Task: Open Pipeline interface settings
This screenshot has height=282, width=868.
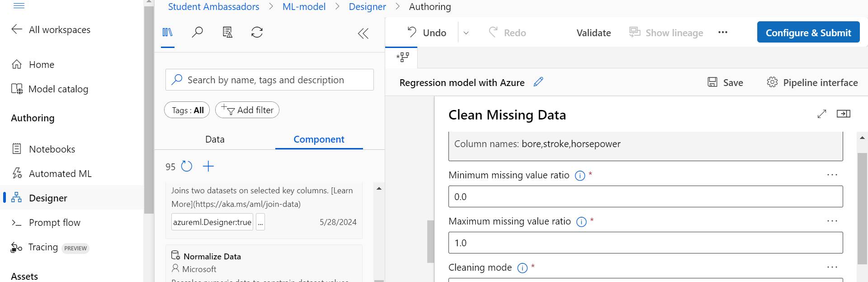Action: pos(812,82)
